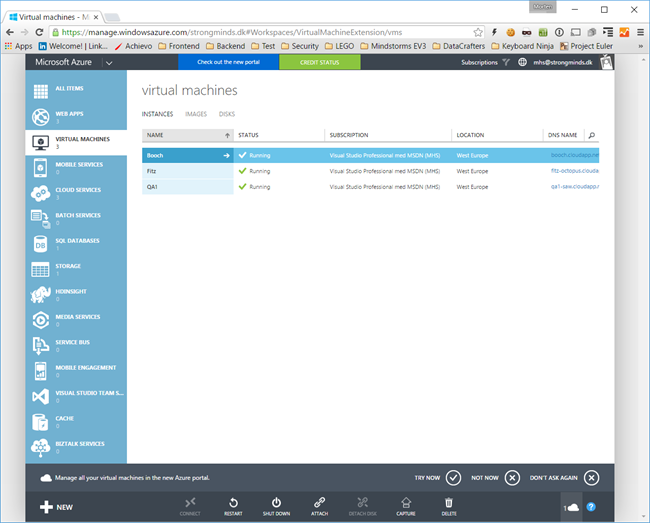Click the Credit Status button
This screenshot has width=650, height=523.
click(320, 62)
